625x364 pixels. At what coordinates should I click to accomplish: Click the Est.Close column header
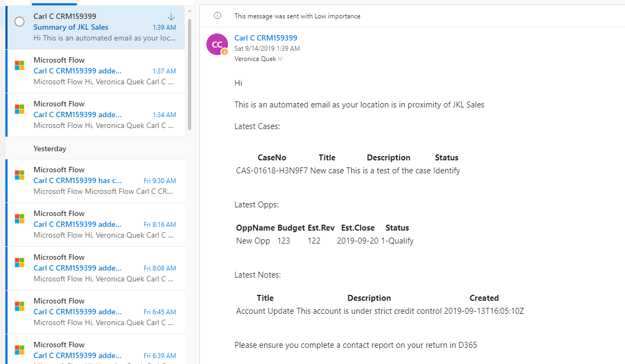pos(358,228)
